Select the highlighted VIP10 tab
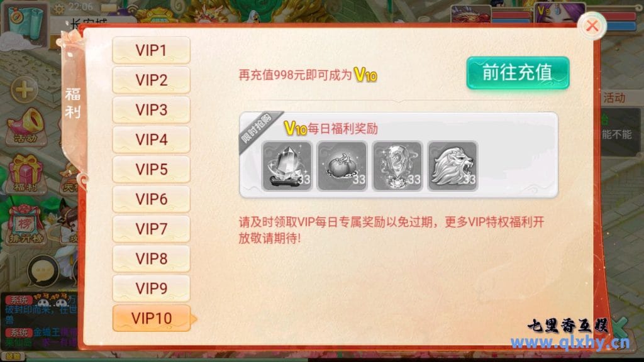The width and height of the screenshot is (644, 362). 152,318
